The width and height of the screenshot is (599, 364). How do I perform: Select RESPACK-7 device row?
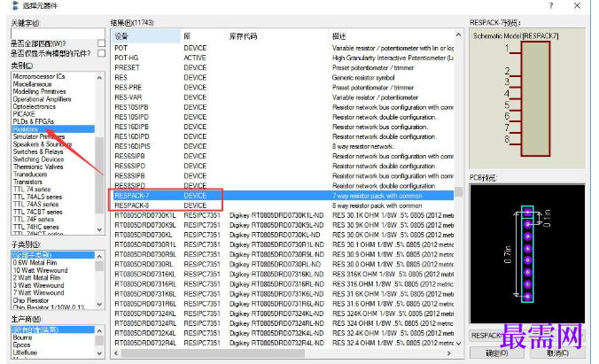coord(283,196)
